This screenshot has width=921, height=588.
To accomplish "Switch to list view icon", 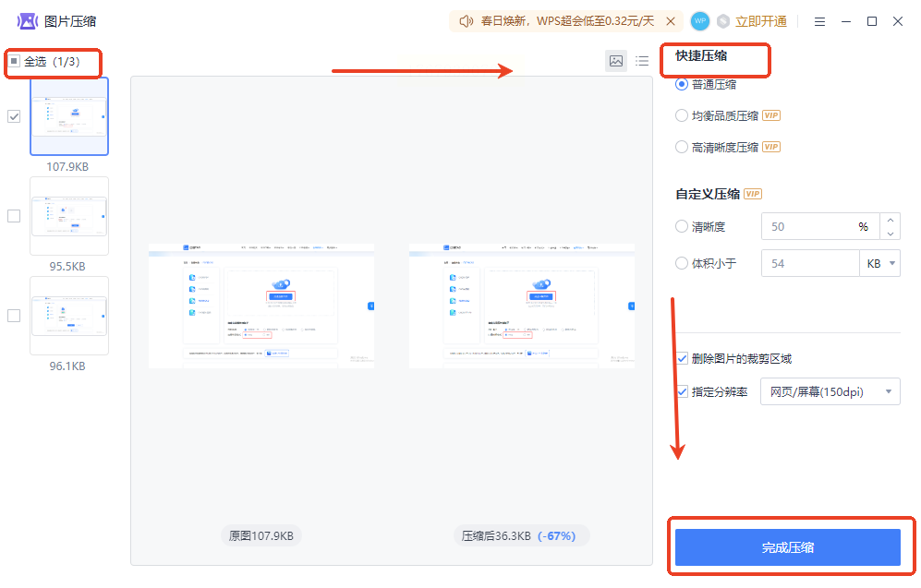I will point(642,61).
